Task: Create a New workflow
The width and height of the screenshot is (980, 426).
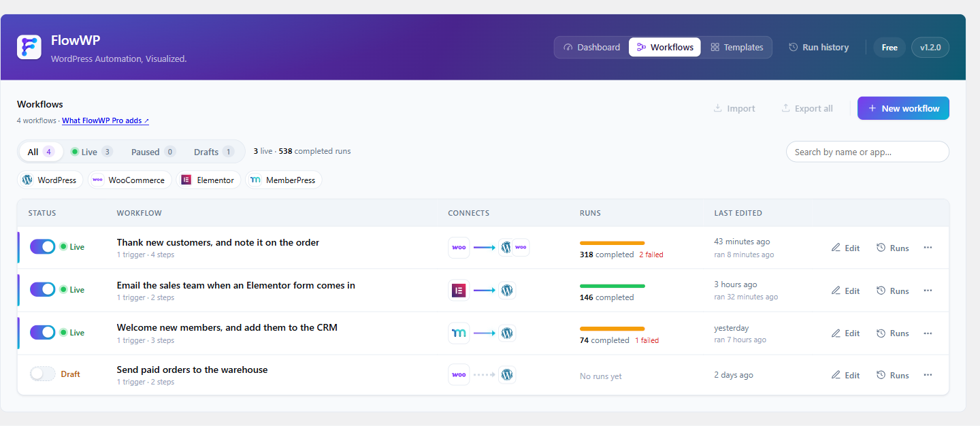Action: [x=903, y=108]
